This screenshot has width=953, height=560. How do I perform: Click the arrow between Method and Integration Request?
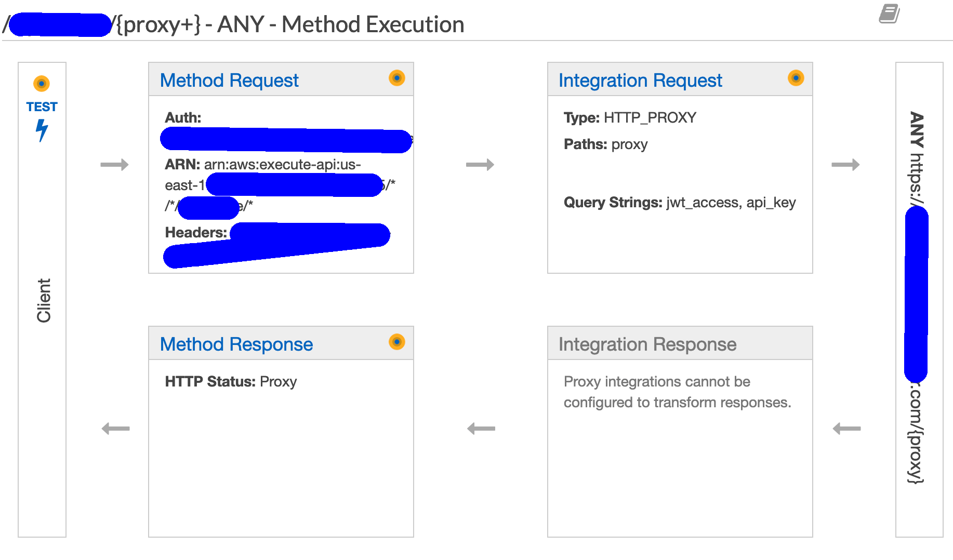point(480,165)
